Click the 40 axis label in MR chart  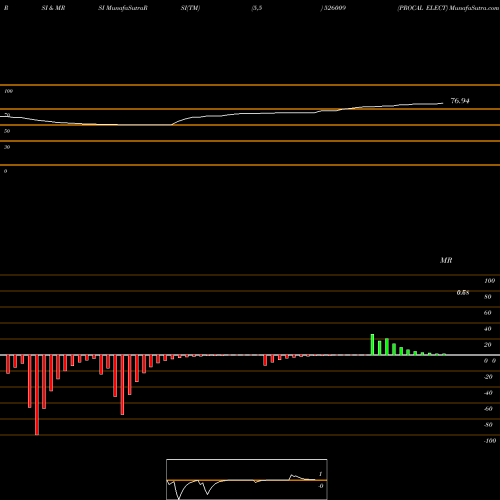488,329
